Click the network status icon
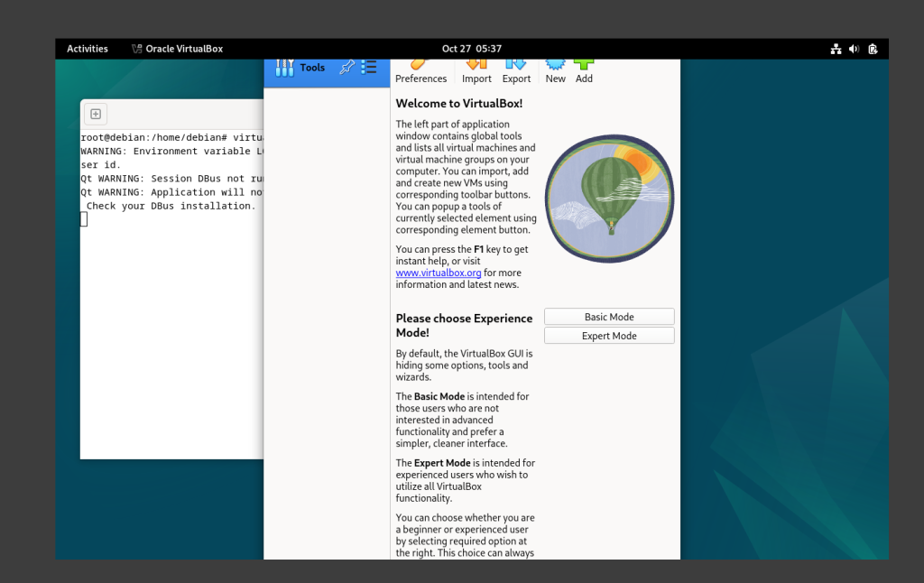Image resolution: width=924 pixels, height=583 pixels. pyautogui.click(x=836, y=49)
